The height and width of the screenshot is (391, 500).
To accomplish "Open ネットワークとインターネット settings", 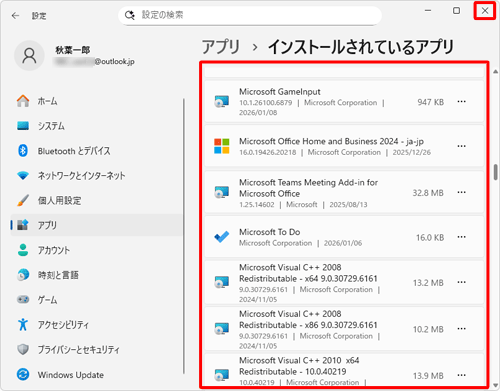I will click(97, 176).
